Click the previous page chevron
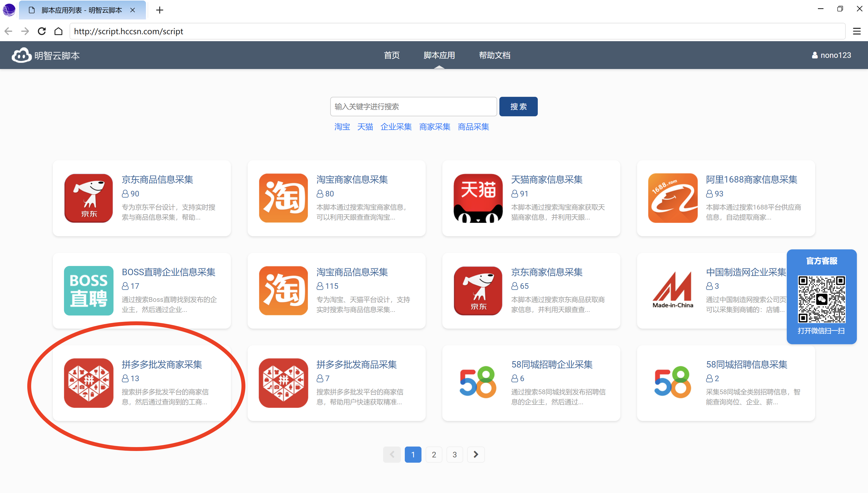The image size is (868, 493). tap(392, 454)
